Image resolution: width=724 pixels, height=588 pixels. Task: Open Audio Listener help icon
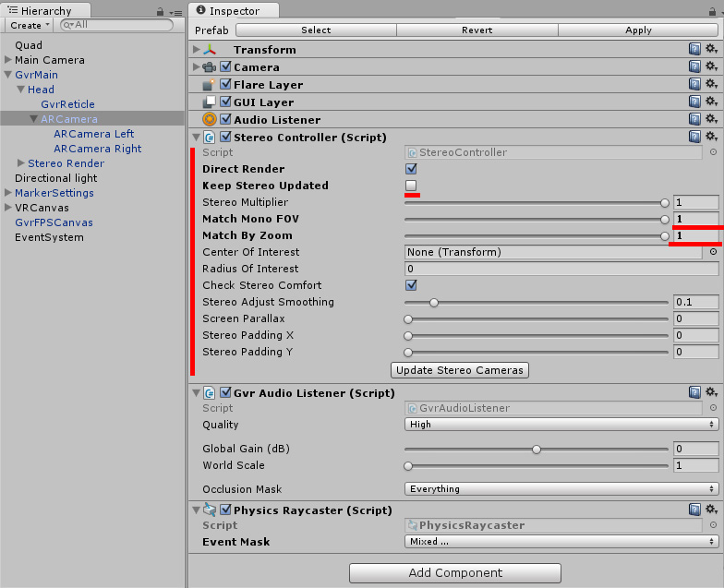pos(694,119)
